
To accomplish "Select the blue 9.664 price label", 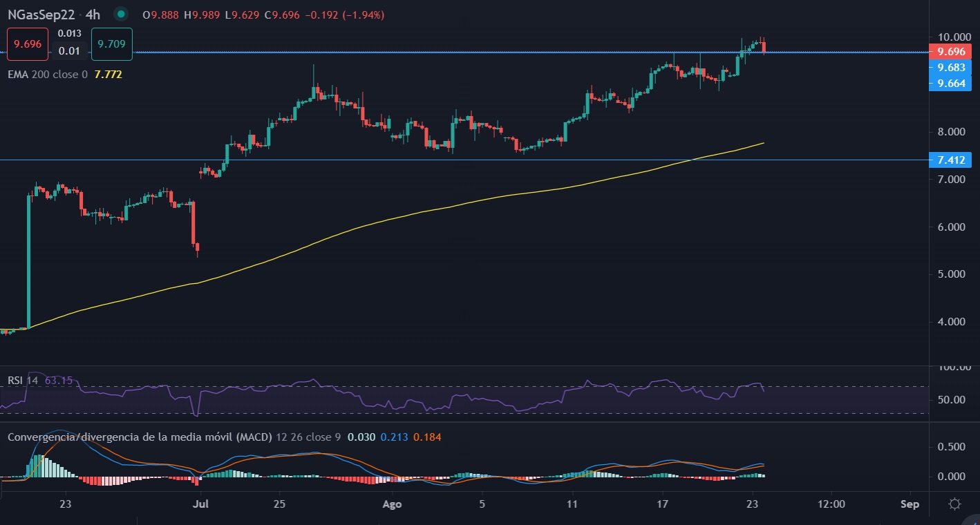I will (x=951, y=84).
